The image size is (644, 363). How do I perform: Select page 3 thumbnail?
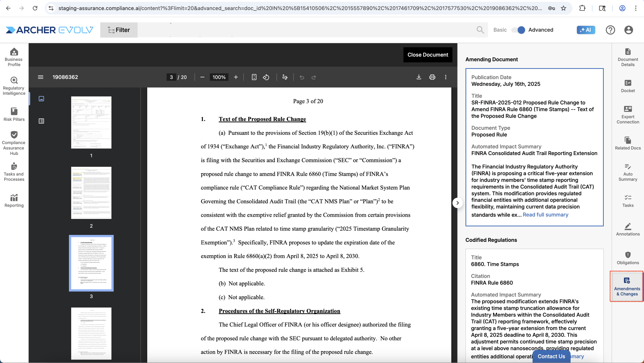tap(91, 263)
